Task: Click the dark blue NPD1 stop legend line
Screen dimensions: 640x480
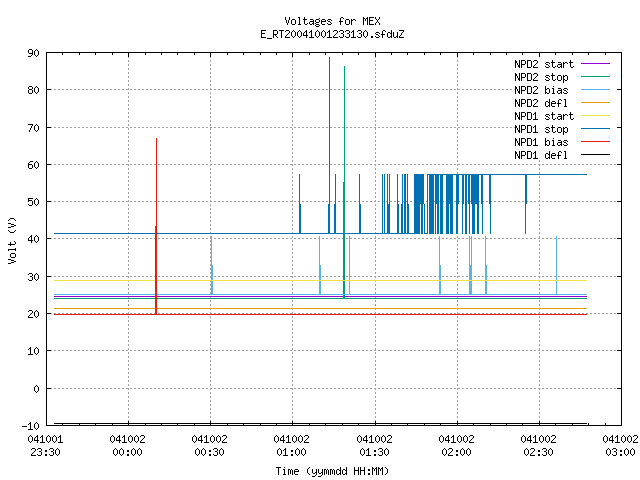Action: 595,129
